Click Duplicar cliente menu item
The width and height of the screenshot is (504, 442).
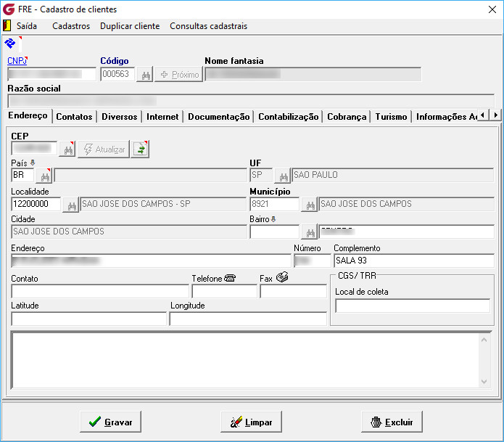coord(130,26)
